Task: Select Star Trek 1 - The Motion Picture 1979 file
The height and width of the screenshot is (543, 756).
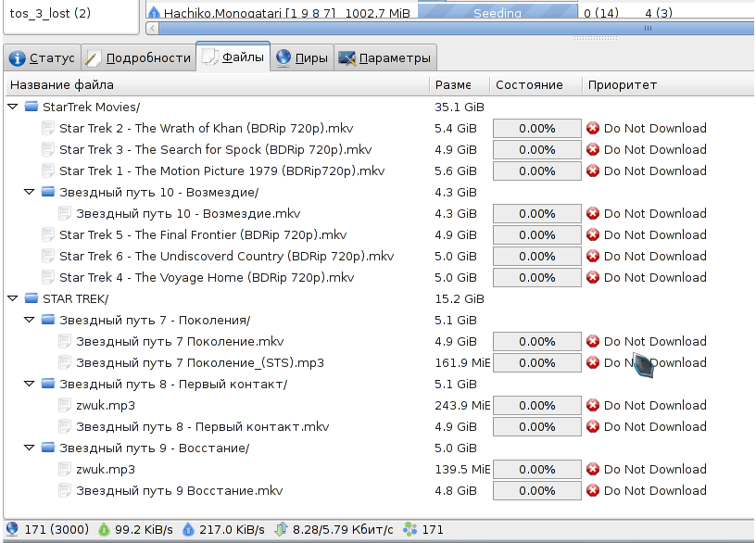Action: [x=221, y=170]
